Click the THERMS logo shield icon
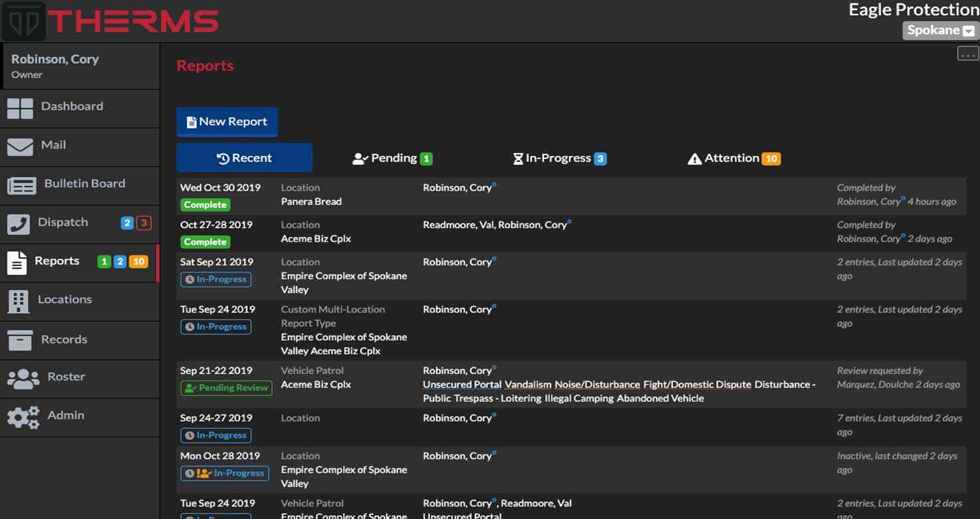This screenshot has height=519, width=980. tap(23, 21)
